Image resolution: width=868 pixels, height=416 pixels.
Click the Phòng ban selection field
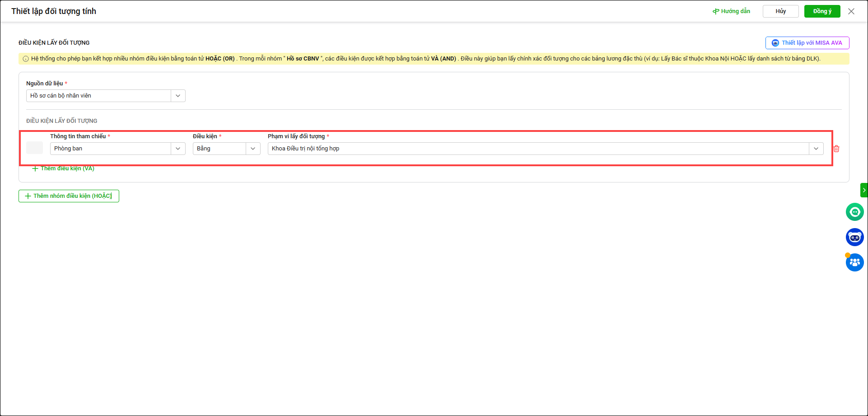click(x=111, y=149)
